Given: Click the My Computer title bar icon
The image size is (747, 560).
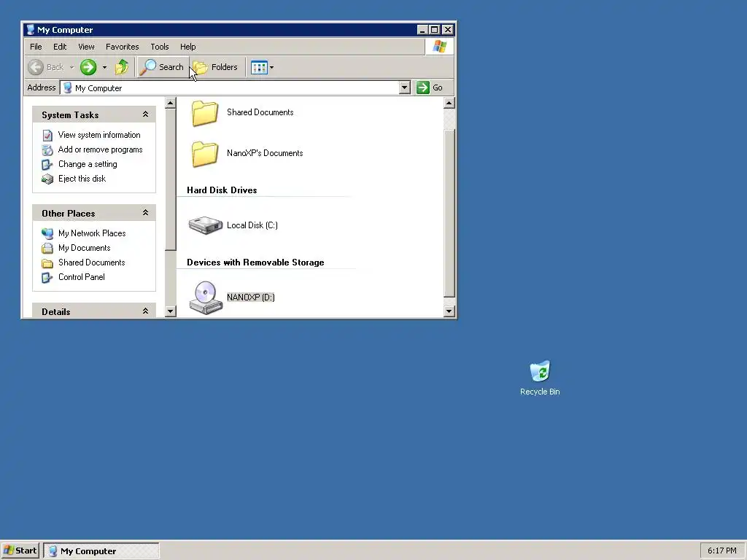Looking at the screenshot, I should (x=31, y=29).
